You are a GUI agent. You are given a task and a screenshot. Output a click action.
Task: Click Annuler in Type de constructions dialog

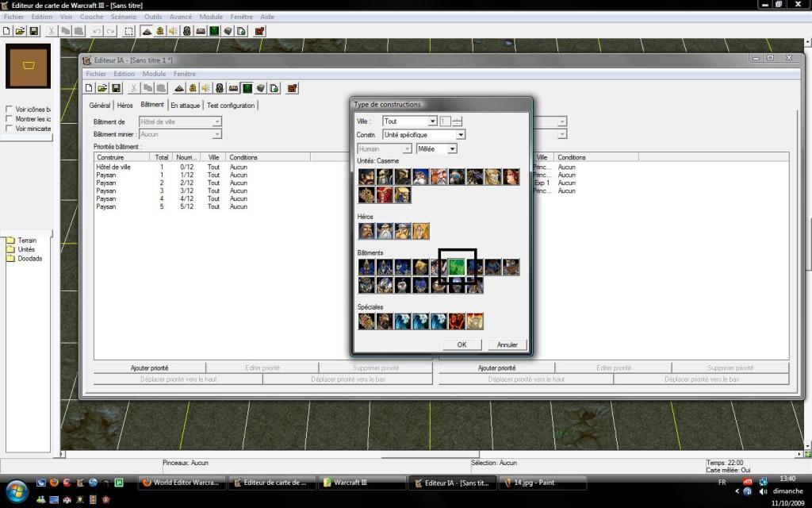point(507,344)
